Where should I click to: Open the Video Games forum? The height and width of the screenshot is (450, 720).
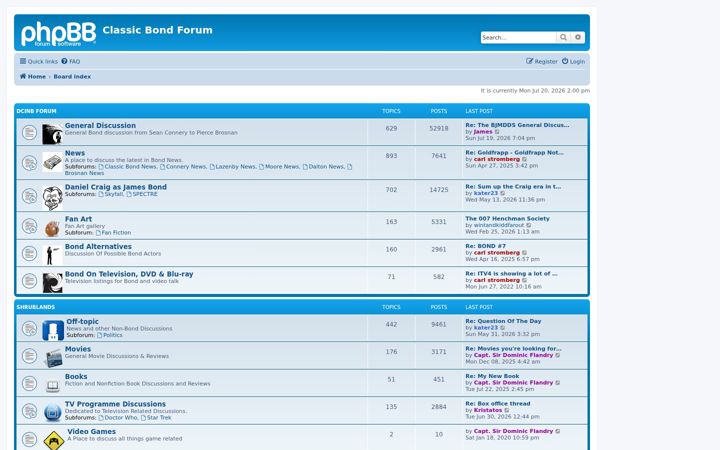[91, 432]
